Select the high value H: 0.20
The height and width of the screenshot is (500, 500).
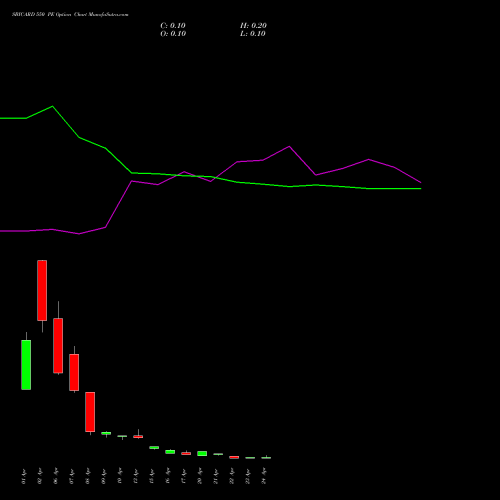pos(253,26)
